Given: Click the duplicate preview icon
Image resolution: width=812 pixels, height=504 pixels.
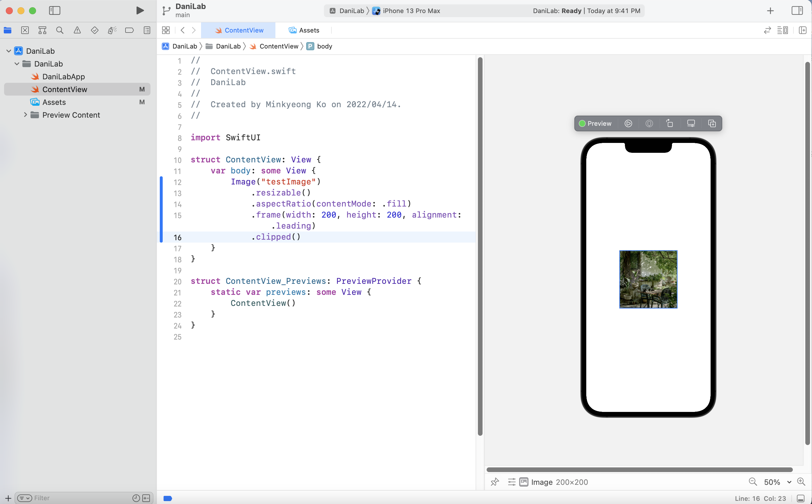Looking at the screenshot, I should 712,124.
